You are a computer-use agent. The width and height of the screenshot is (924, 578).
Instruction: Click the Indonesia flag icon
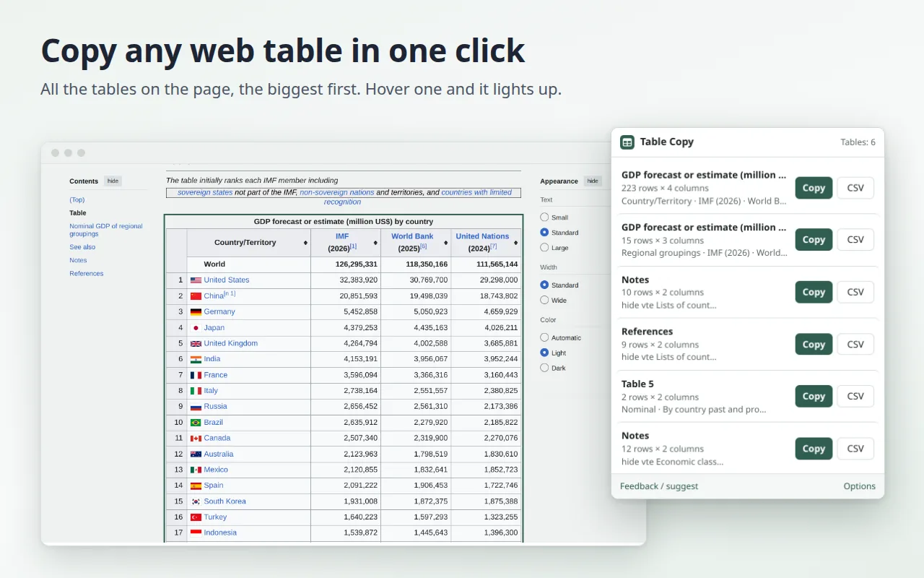click(x=196, y=533)
